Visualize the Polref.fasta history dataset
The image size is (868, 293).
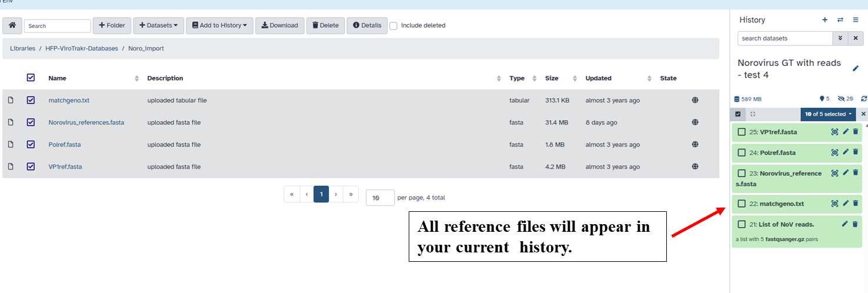[834, 152]
